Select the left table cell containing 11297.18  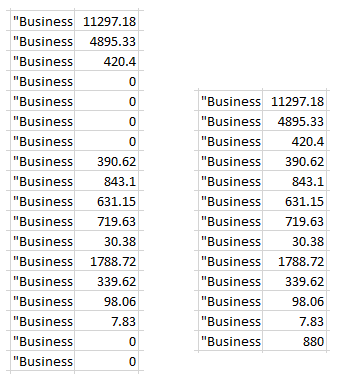pyautogui.click(x=106, y=21)
